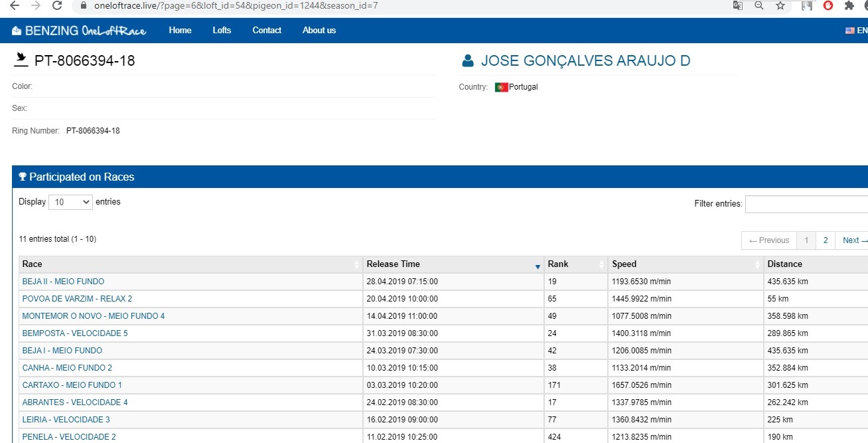Viewport: 868px width, 443px height.
Task: Bookmark this page with the star icon
Action: 780,6
